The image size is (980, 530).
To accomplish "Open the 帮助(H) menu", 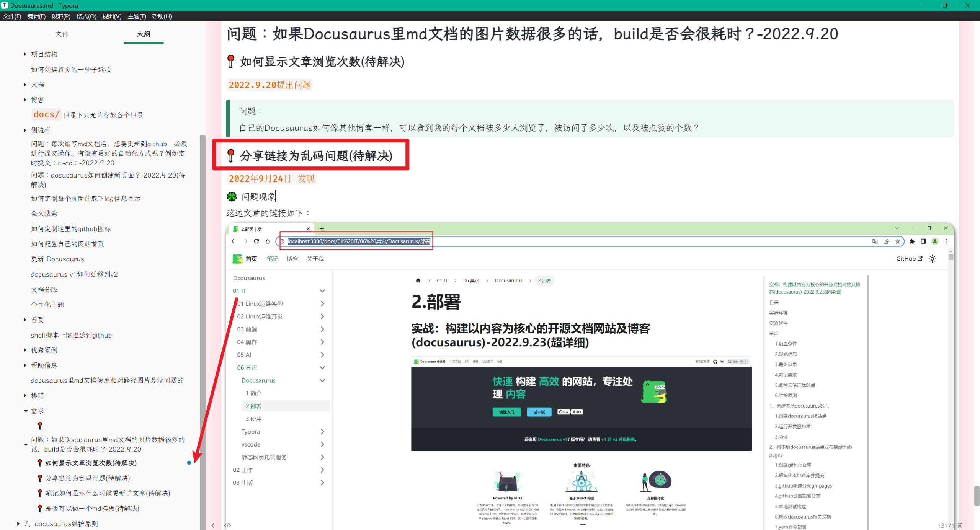I will click(x=162, y=16).
